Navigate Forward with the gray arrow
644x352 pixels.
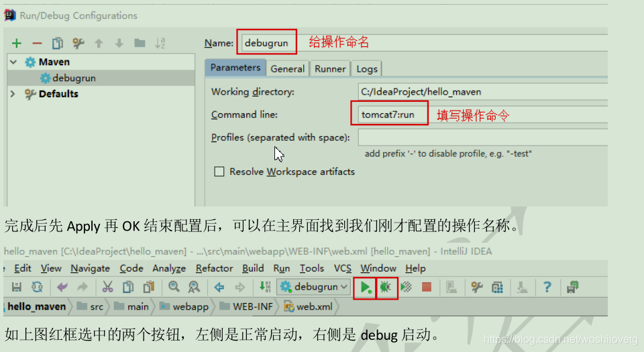pos(240,287)
